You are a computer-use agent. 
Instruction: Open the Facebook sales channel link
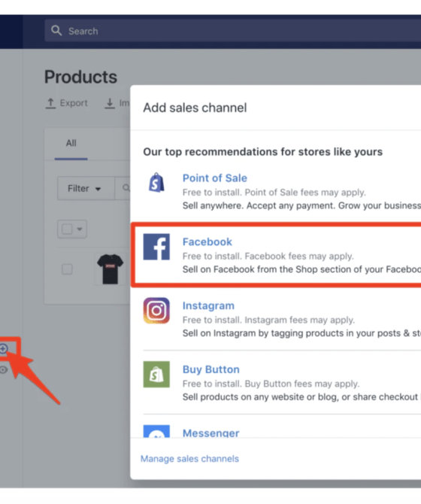[207, 241]
